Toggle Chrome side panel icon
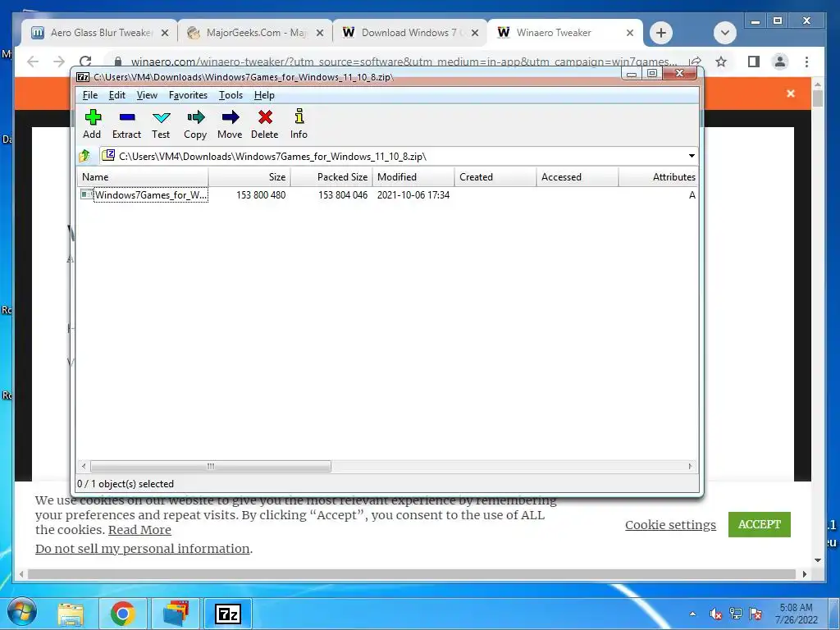The width and height of the screenshot is (840, 630). point(753,62)
